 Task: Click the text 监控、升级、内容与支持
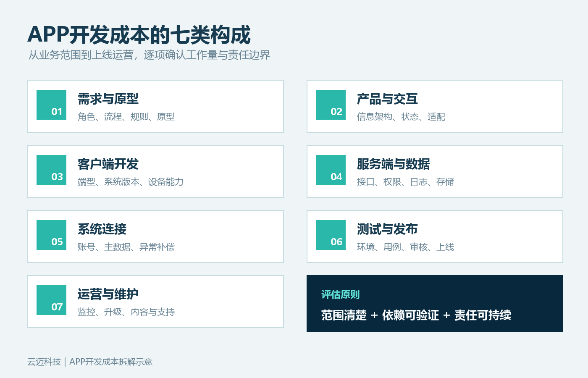[126, 312]
